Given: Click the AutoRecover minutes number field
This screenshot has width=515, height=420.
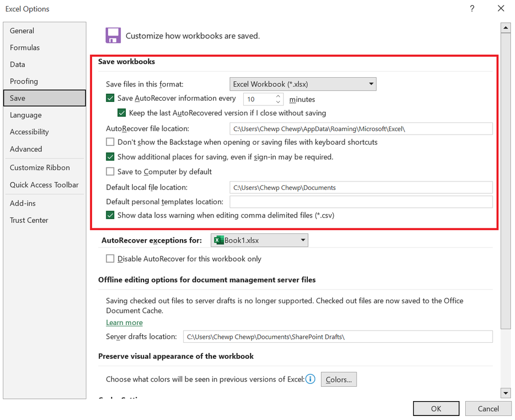Looking at the screenshot, I should [x=259, y=99].
